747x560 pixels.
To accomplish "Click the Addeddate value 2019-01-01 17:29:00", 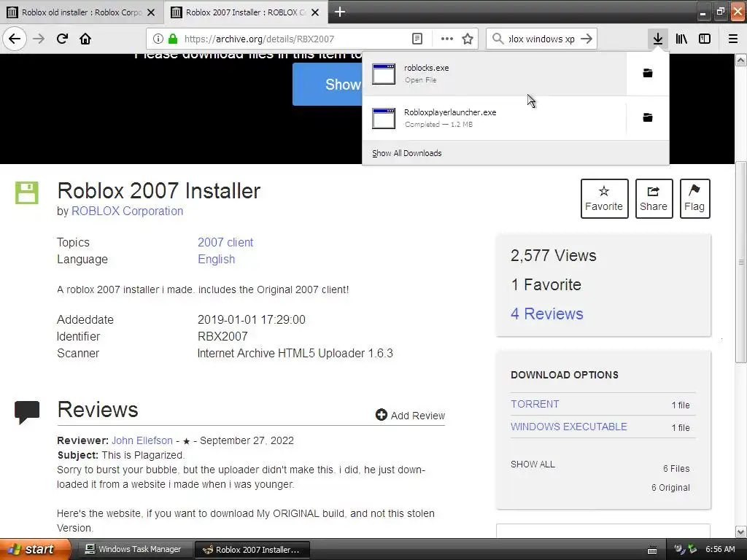I will (252, 319).
